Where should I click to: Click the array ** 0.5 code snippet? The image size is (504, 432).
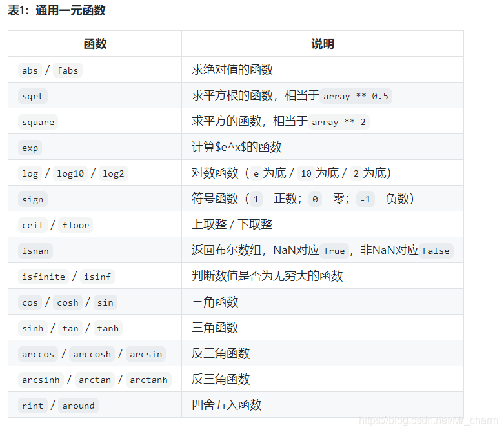click(356, 96)
